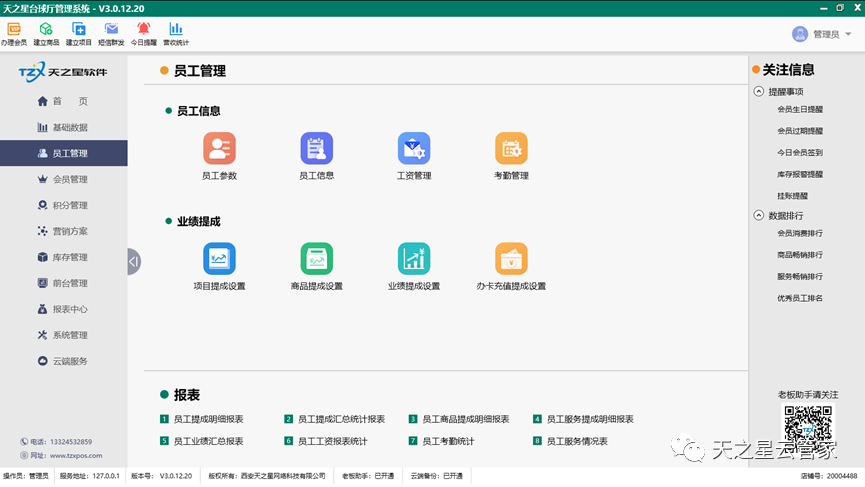Open the 员工参数 icon
Viewport: 865px width, 487px height.
tap(219, 149)
